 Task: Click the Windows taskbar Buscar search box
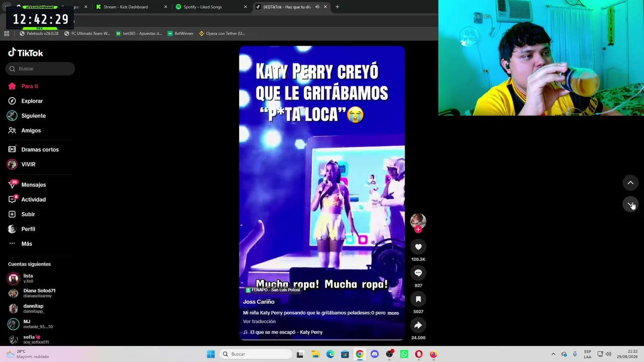click(x=256, y=354)
